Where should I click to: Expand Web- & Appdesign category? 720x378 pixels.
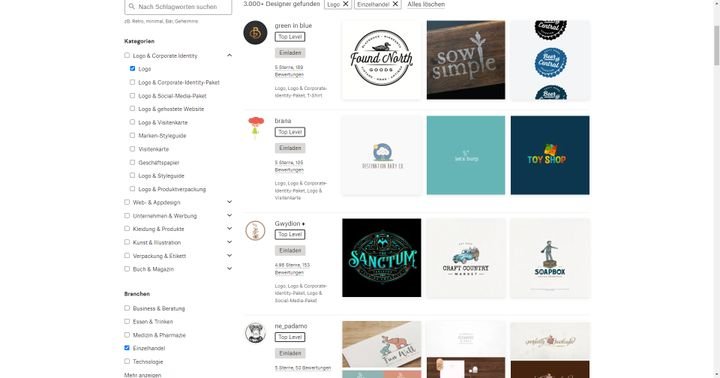click(229, 202)
